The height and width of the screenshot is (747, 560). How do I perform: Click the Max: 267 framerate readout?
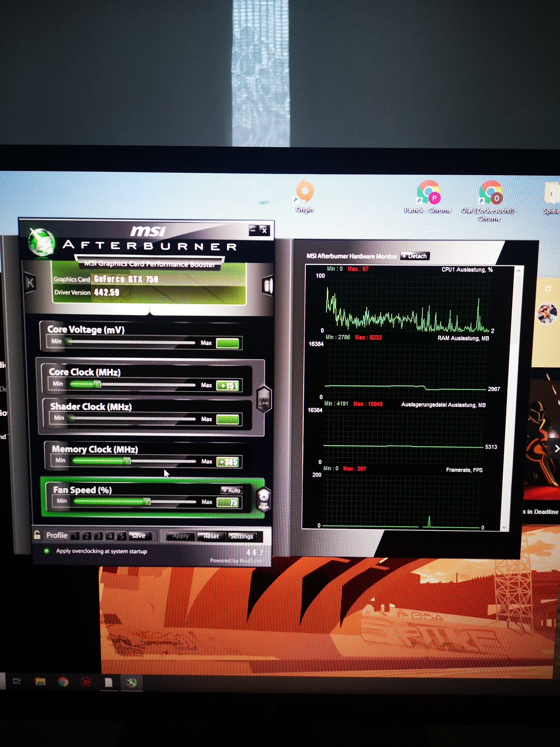click(x=355, y=469)
